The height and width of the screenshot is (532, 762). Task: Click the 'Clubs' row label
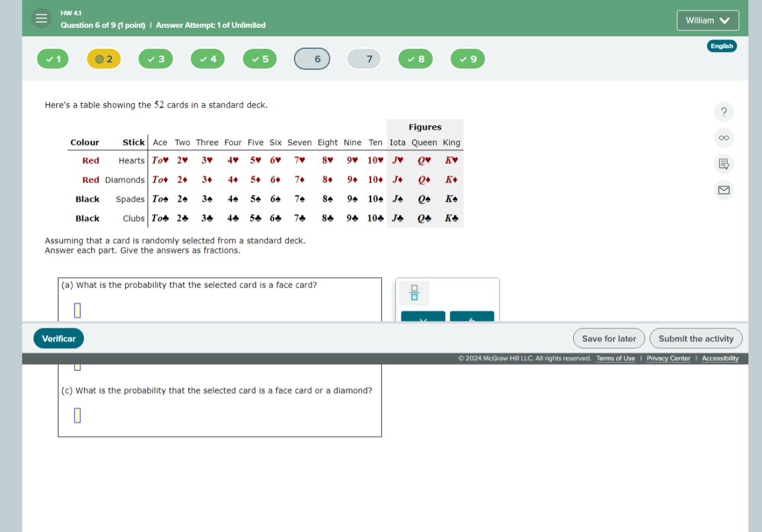click(x=133, y=218)
